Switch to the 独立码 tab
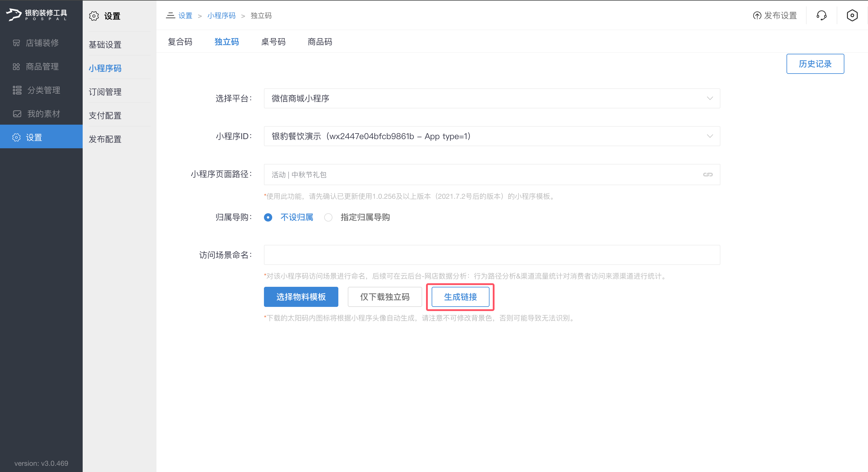The image size is (868, 472). [x=227, y=42]
